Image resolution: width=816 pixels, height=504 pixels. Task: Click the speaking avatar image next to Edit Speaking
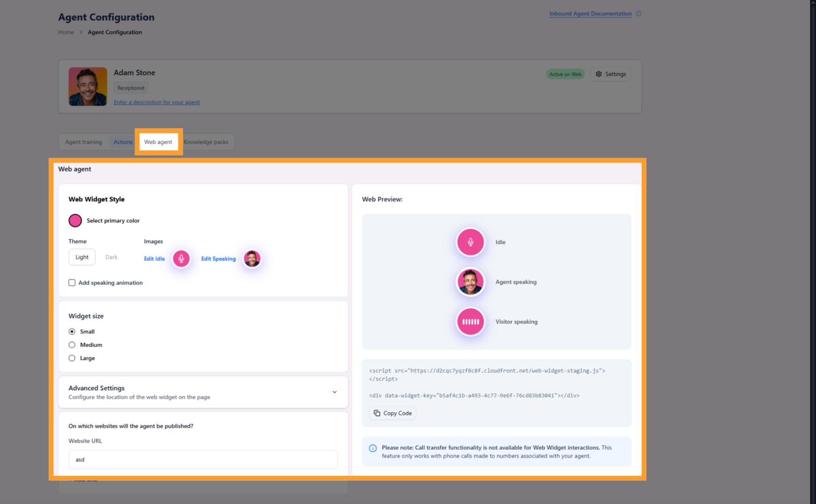click(252, 259)
